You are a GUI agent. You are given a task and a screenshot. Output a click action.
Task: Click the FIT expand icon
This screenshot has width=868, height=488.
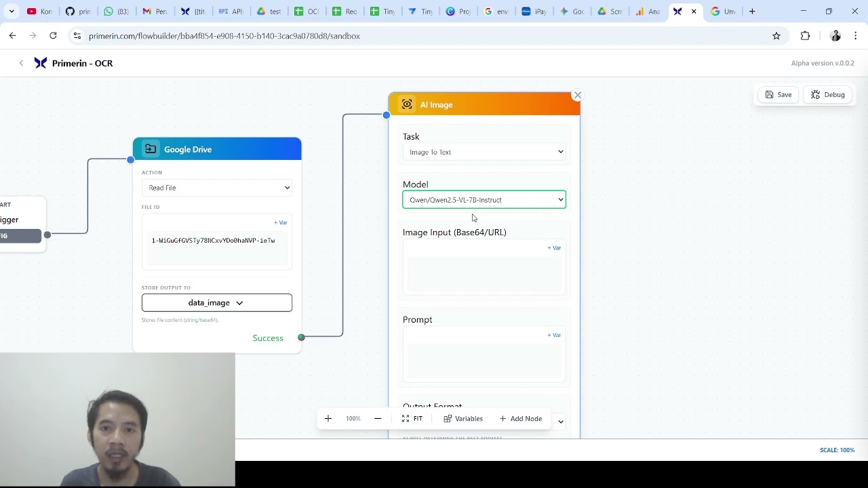pos(406,419)
